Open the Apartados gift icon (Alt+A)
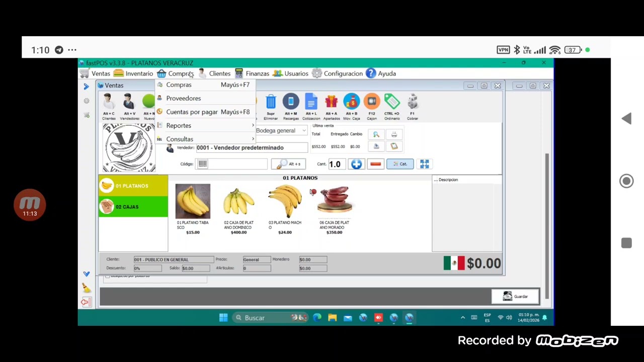The image size is (644, 362). tap(331, 107)
